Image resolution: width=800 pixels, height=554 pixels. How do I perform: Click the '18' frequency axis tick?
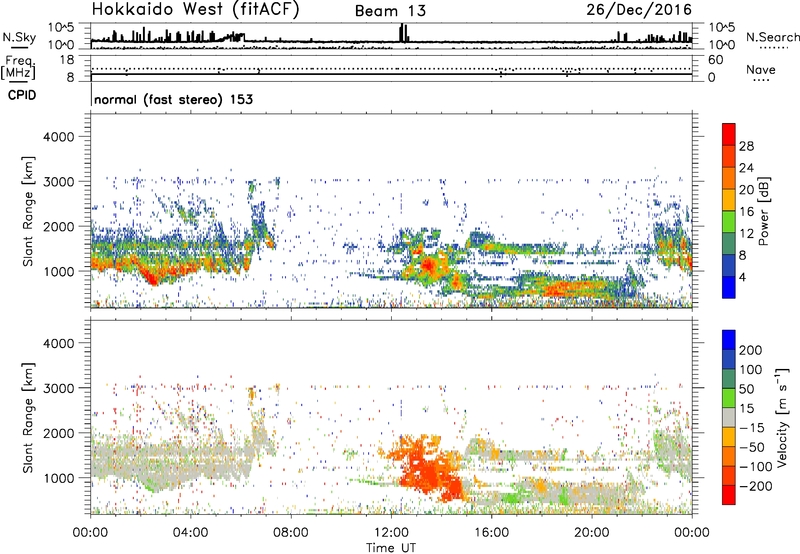click(x=67, y=60)
